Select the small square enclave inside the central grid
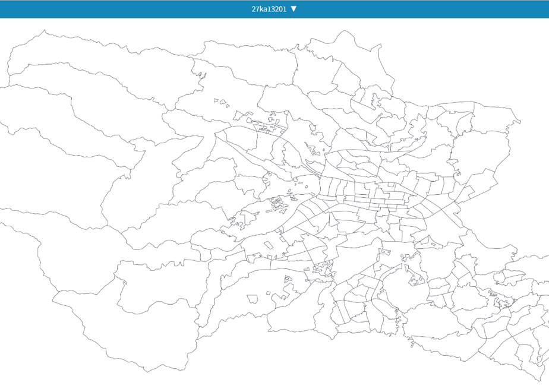 click(391, 185)
